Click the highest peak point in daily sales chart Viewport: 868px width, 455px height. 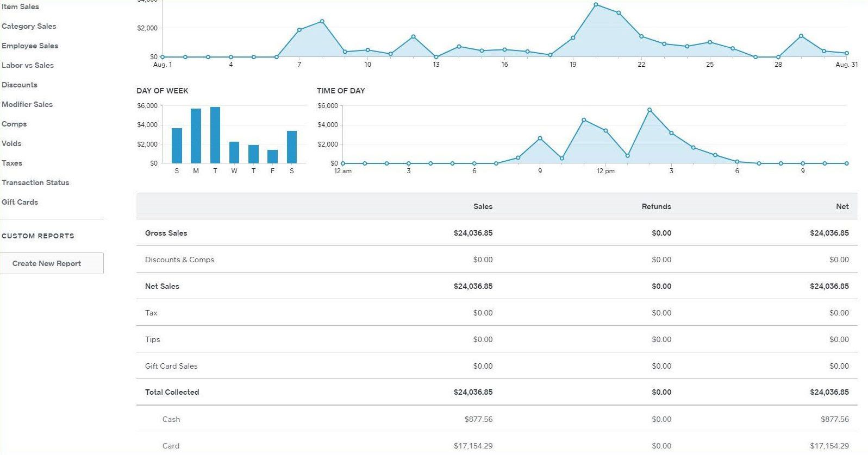[x=596, y=5]
